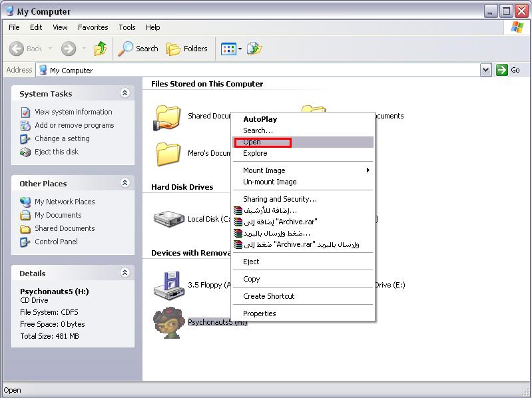Collapse the Other Places panel
The height and width of the screenshot is (398, 532).
125,183
